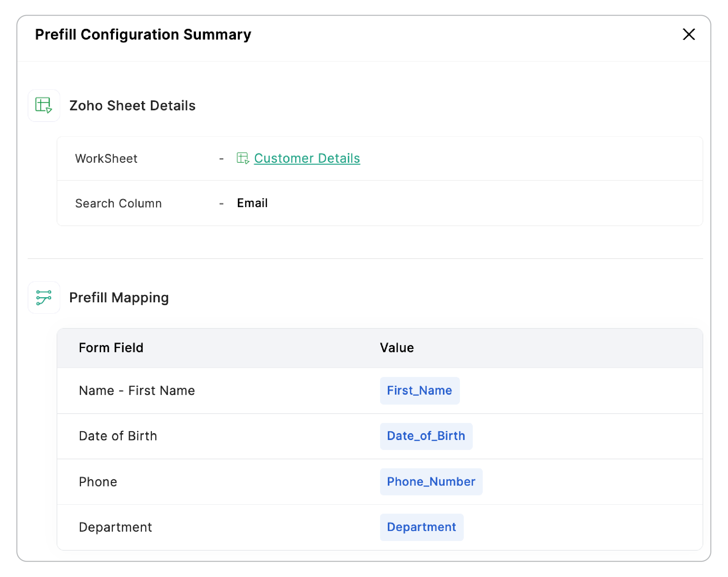Click the Search Column label
This screenshot has height=577, width=728.
point(118,204)
